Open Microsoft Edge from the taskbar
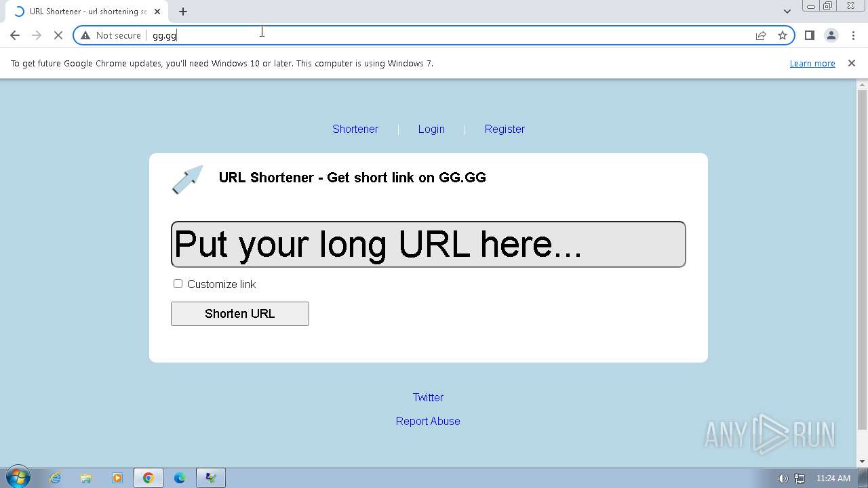Image resolution: width=868 pixels, height=488 pixels. click(180, 478)
